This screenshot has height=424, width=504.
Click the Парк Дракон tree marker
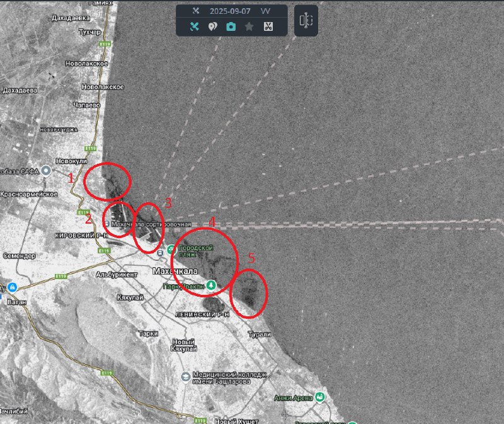(x=212, y=285)
